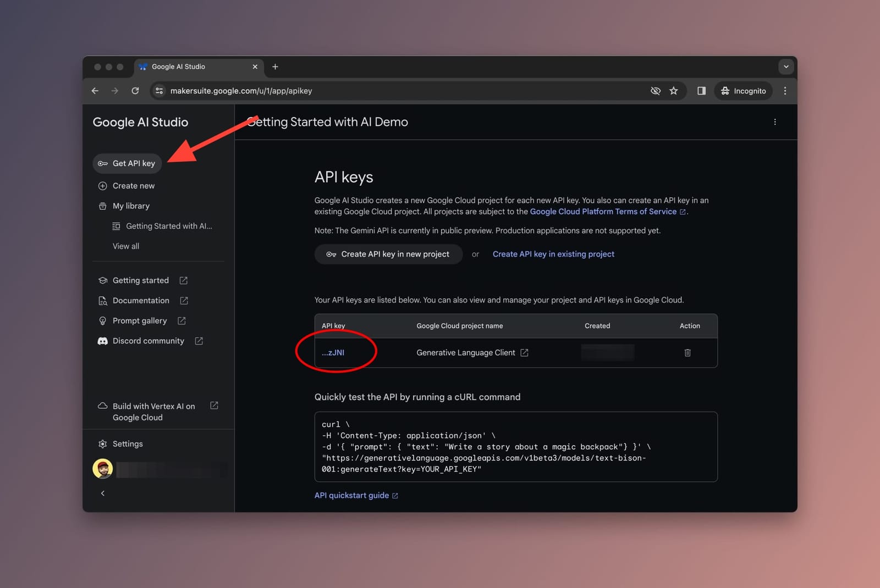The width and height of the screenshot is (880, 588).
Task: Go back using the browser back arrow
Action: coord(95,91)
